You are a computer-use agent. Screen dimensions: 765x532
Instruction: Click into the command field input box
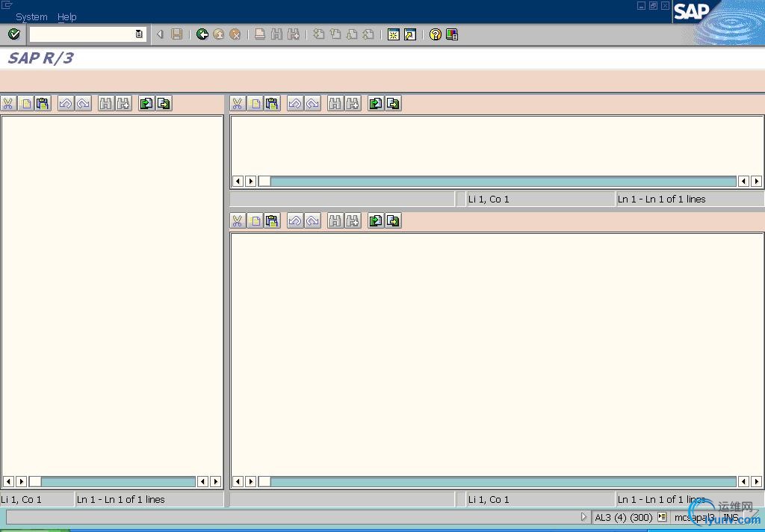click(81, 34)
